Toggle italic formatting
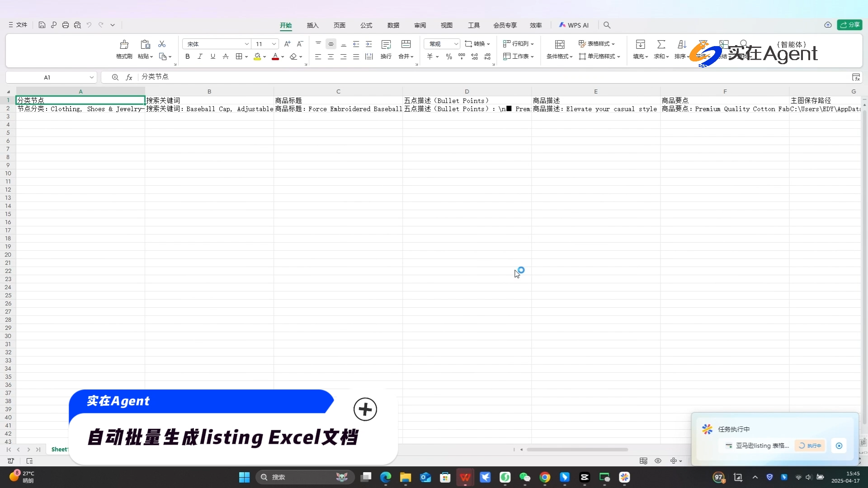The width and height of the screenshot is (868, 488). pyautogui.click(x=200, y=56)
